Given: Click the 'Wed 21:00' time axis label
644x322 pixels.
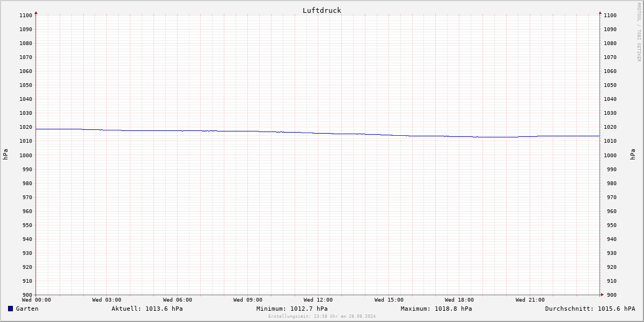Looking at the screenshot, I should 530,300.
